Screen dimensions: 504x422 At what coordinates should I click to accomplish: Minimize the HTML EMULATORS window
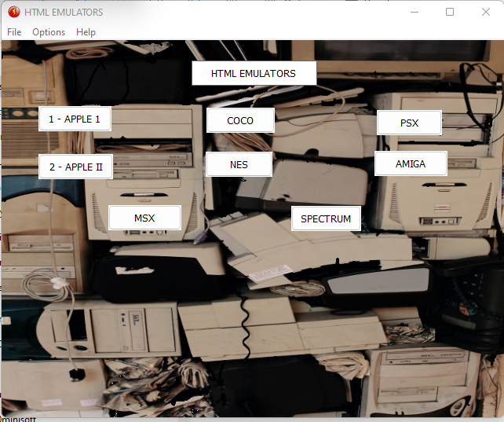pyautogui.click(x=415, y=13)
